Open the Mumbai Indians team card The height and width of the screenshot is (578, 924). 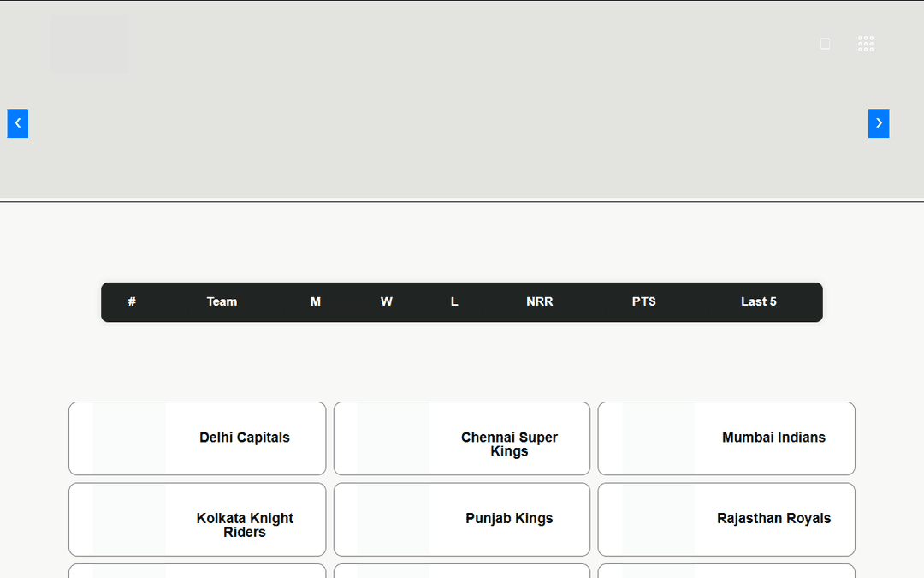(726, 438)
